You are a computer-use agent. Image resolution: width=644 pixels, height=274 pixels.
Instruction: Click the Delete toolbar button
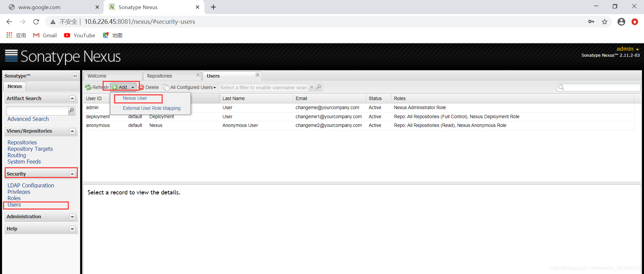[149, 87]
